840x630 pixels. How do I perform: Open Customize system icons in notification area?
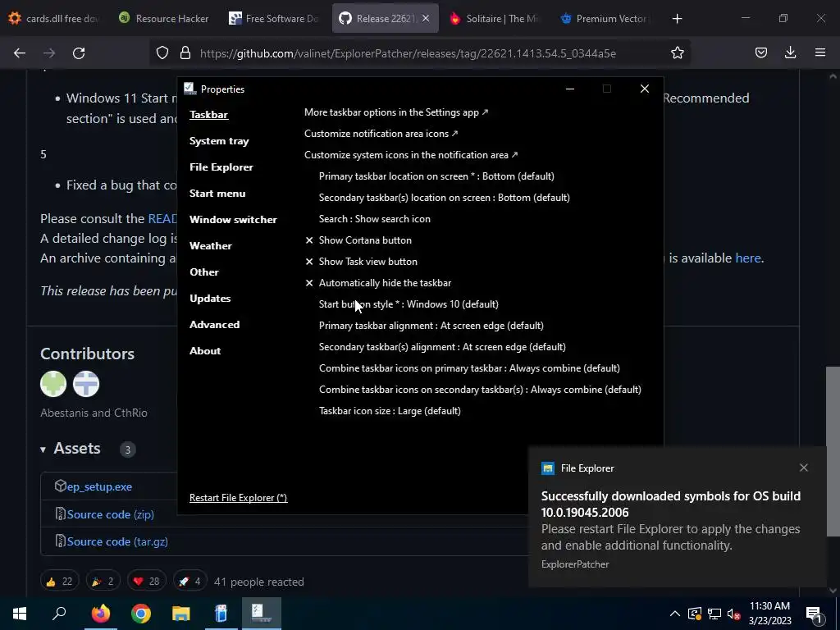[x=411, y=155]
